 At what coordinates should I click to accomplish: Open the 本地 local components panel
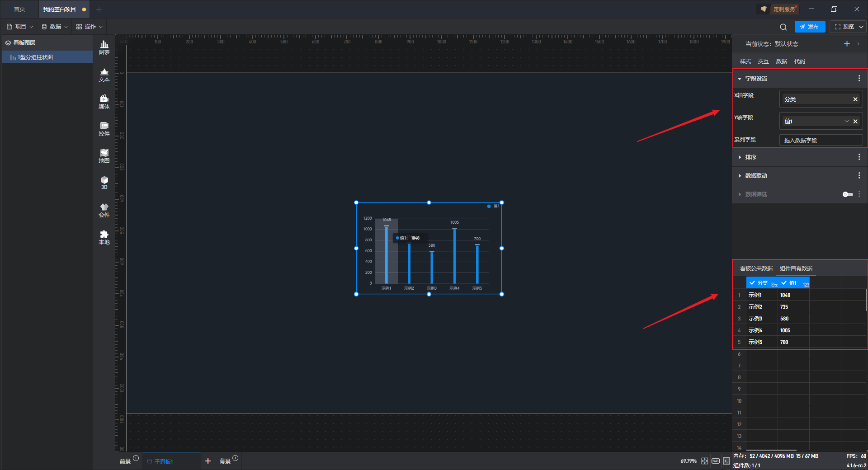coord(104,237)
